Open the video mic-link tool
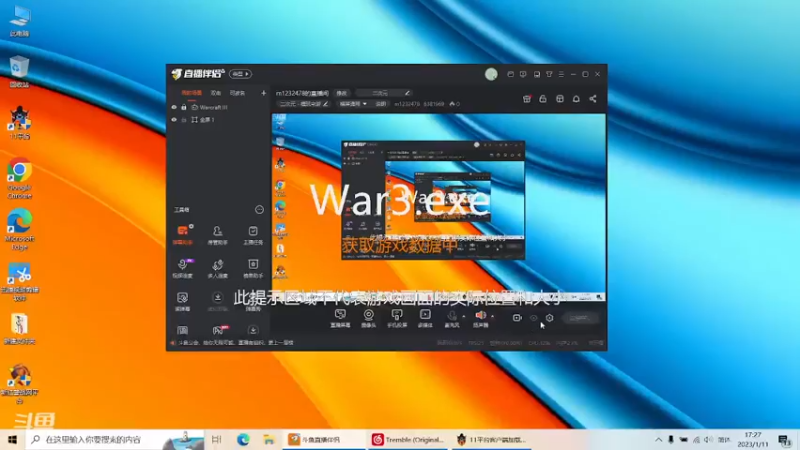The width and height of the screenshot is (800, 450). [183, 268]
